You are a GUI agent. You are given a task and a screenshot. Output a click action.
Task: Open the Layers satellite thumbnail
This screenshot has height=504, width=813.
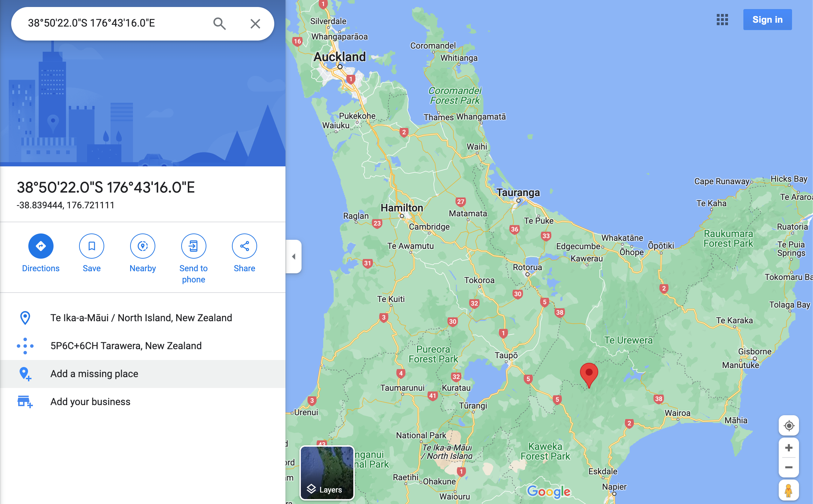click(x=327, y=473)
